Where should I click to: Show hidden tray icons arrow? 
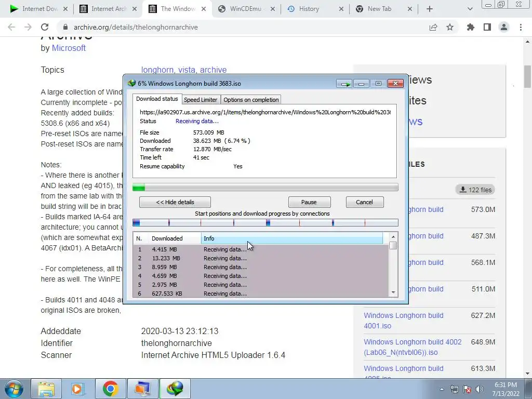pyautogui.click(x=442, y=389)
